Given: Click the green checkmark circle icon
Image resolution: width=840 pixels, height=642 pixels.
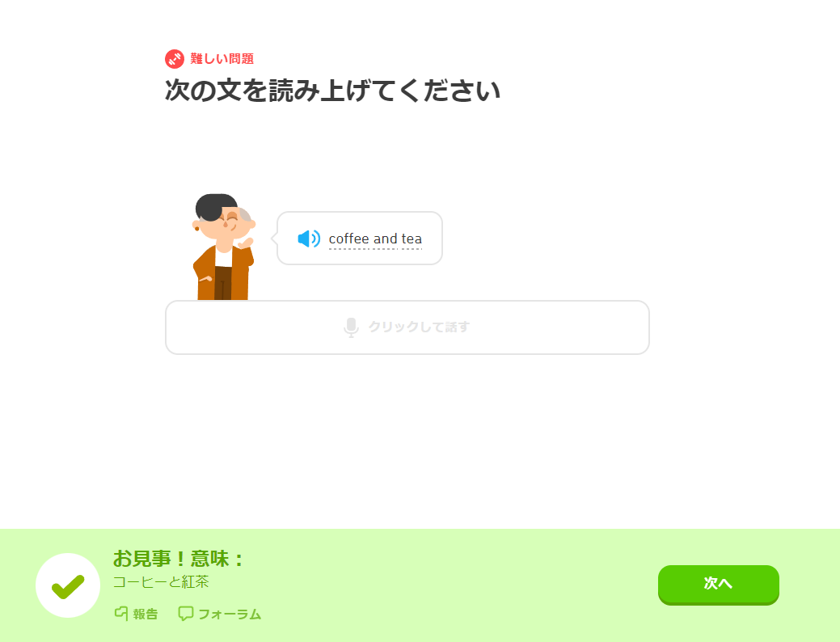Looking at the screenshot, I should (x=68, y=585).
